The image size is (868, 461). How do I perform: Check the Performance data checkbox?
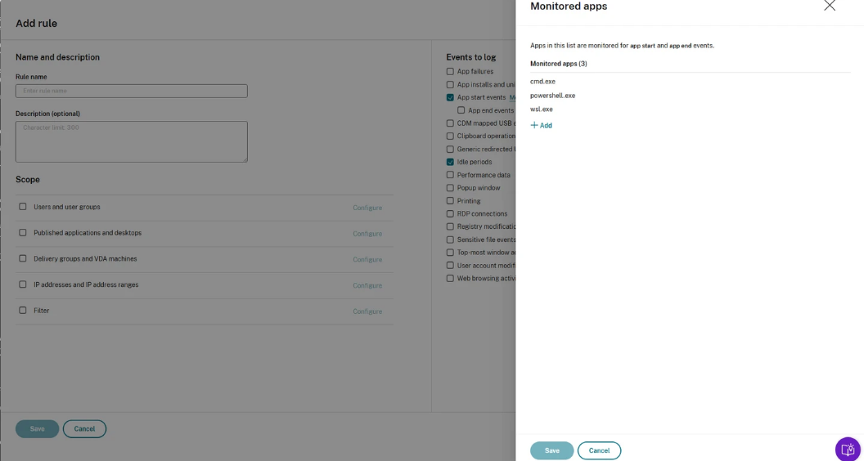tap(450, 175)
